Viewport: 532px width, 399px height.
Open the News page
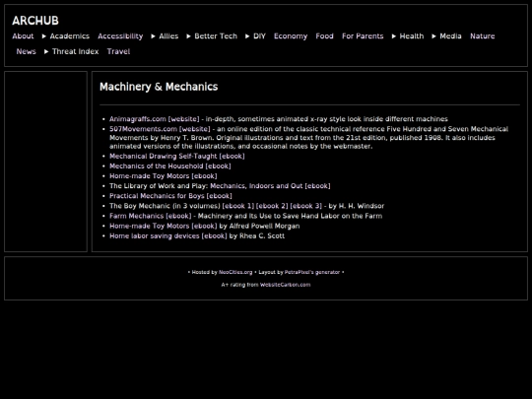[27, 51]
